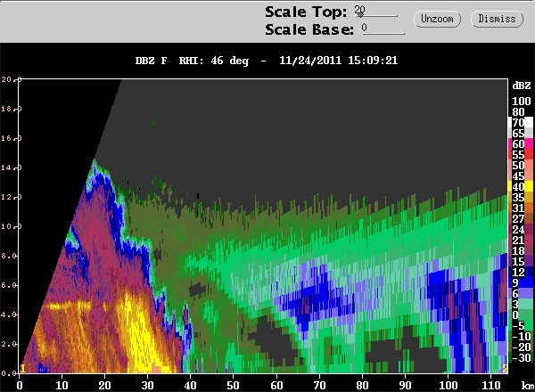This screenshot has width=535, height=392.
Task: Click yellow endpoint marker 1 at origin
Action: [x=22, y=369]
